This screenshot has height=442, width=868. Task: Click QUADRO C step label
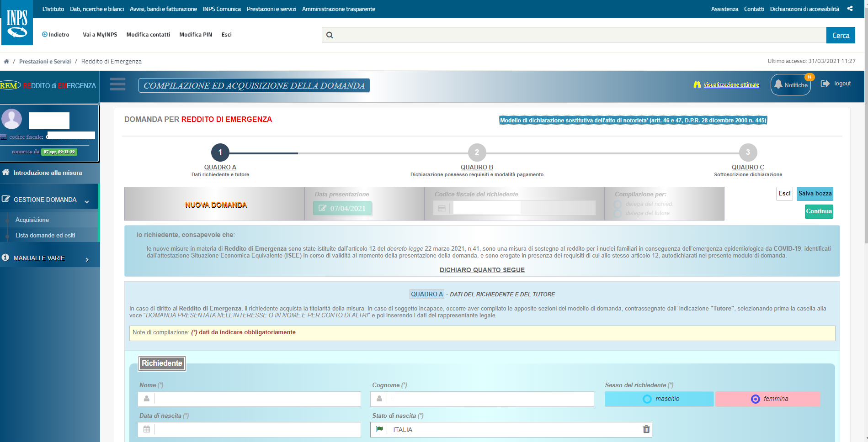(748, 167)
